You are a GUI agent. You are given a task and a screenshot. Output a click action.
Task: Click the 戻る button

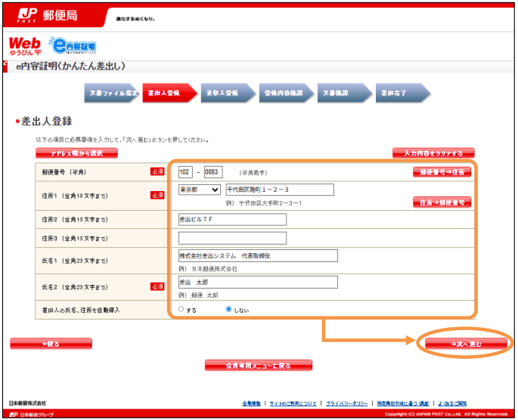tap(51, 344)
